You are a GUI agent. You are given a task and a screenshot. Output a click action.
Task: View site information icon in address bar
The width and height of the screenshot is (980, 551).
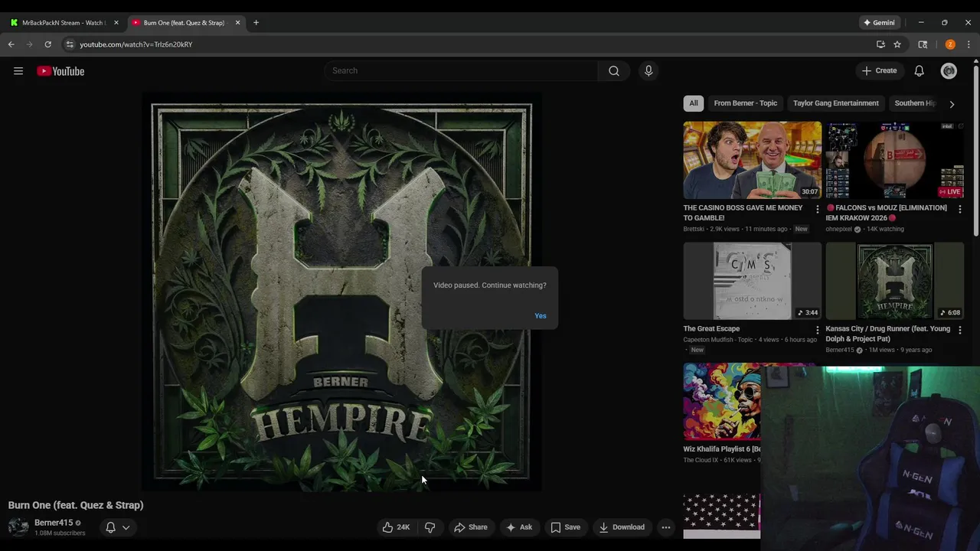pos(70,44)
